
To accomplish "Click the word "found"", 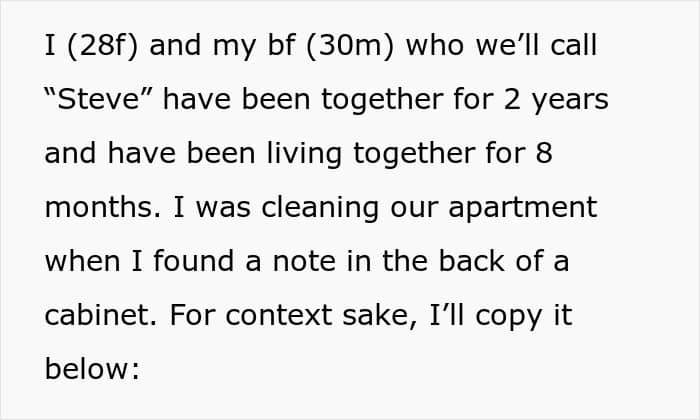I will click(x=194, y=261).
